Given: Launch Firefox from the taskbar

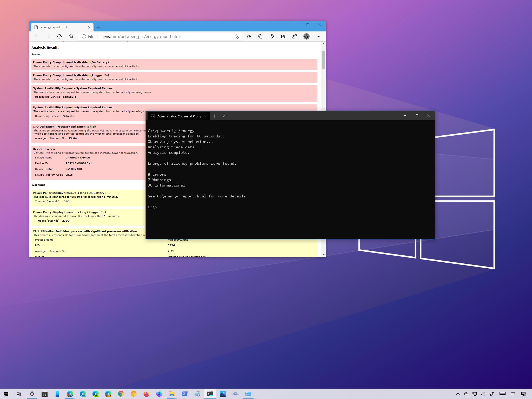Looking at the screenshot, I should 146,394.
